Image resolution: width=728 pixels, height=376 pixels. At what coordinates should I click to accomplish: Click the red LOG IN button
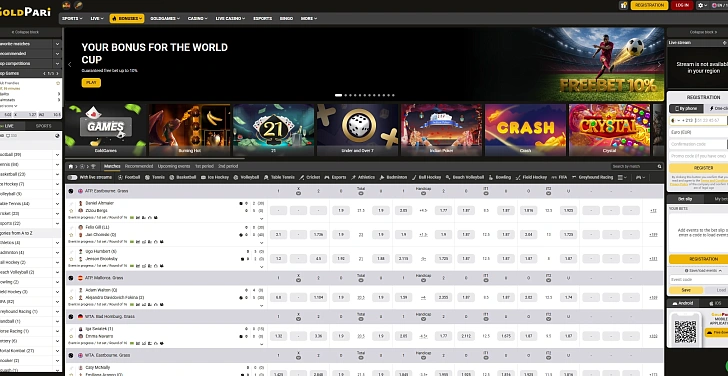(x=682, y=5)
